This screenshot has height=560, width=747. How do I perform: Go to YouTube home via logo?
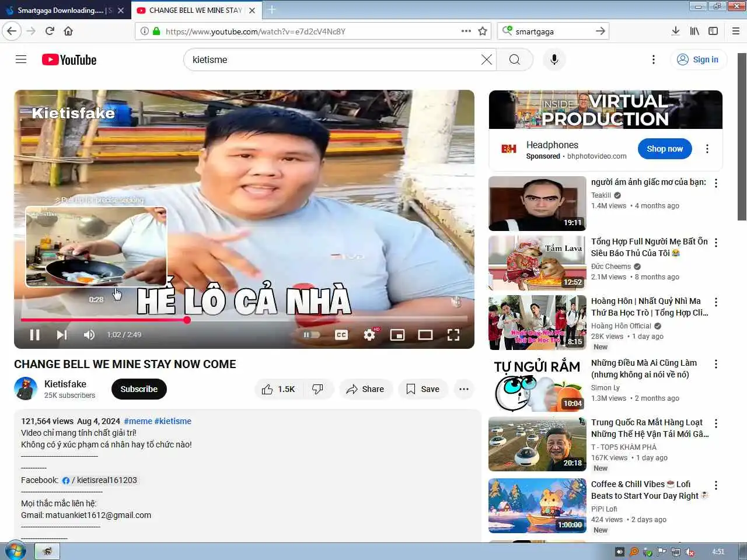coord(69,60)
